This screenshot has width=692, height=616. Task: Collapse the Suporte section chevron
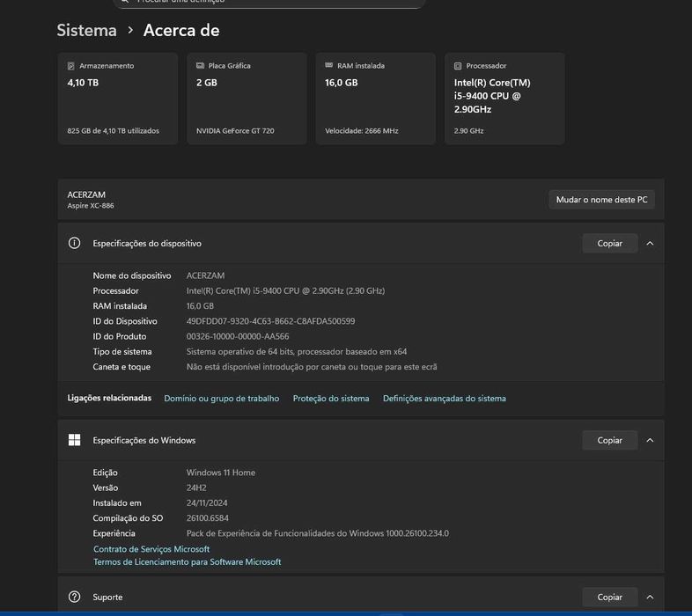click(650, 597)
